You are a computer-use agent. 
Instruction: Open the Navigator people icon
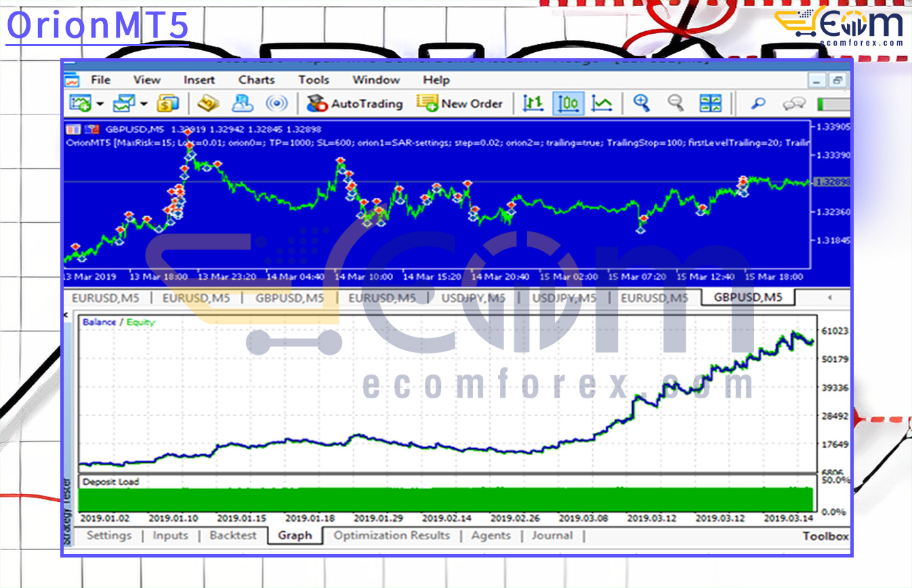tap(242, 104)
